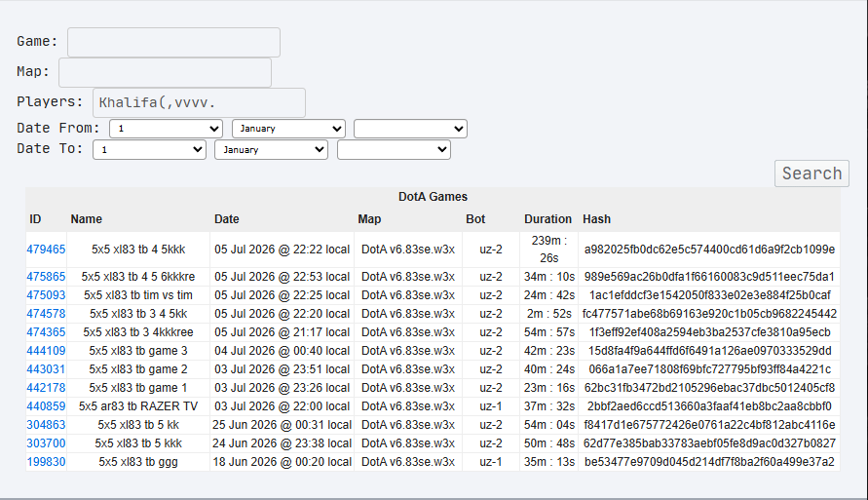The width and height of the screenshot is (868, 500).
Task: Expand the Date From year dropdown
Action: pyautogui.click(x=410, y=129)
